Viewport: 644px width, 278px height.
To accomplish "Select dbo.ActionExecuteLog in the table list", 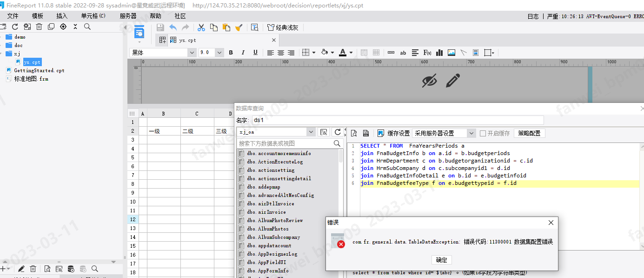I will click(x=275, y=162).
